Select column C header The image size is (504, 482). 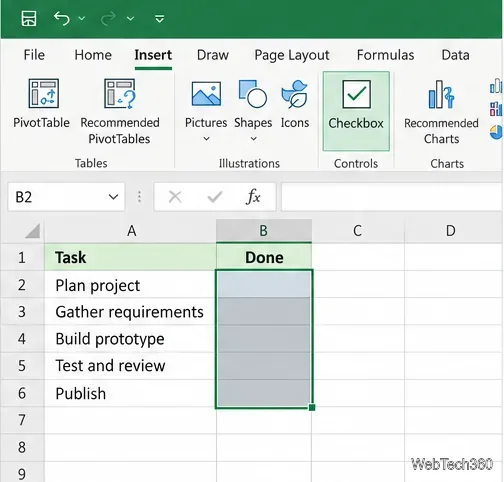point(358,231)
